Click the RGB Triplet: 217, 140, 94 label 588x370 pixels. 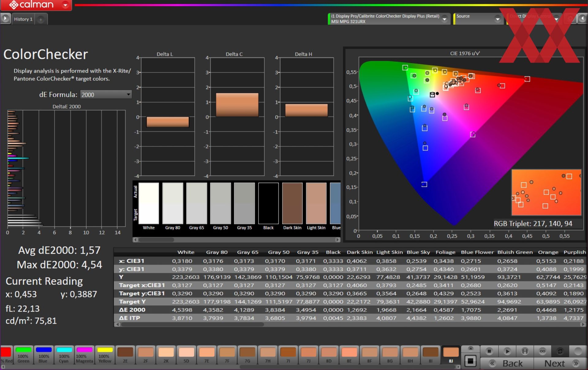[533, 224]
